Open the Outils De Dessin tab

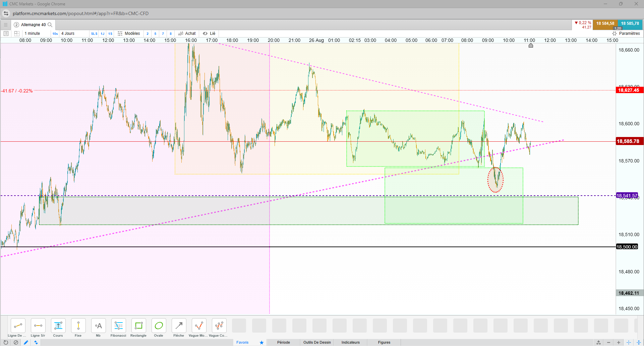[317, 342]
